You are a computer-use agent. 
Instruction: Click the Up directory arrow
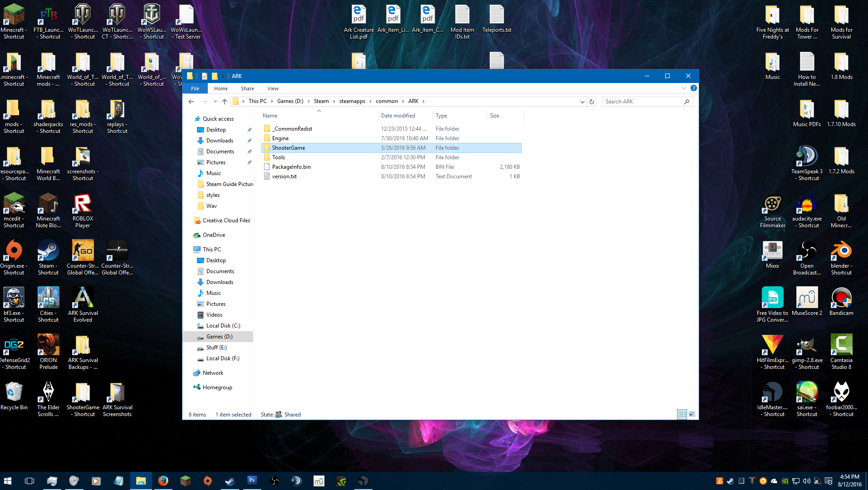point(225,102)
